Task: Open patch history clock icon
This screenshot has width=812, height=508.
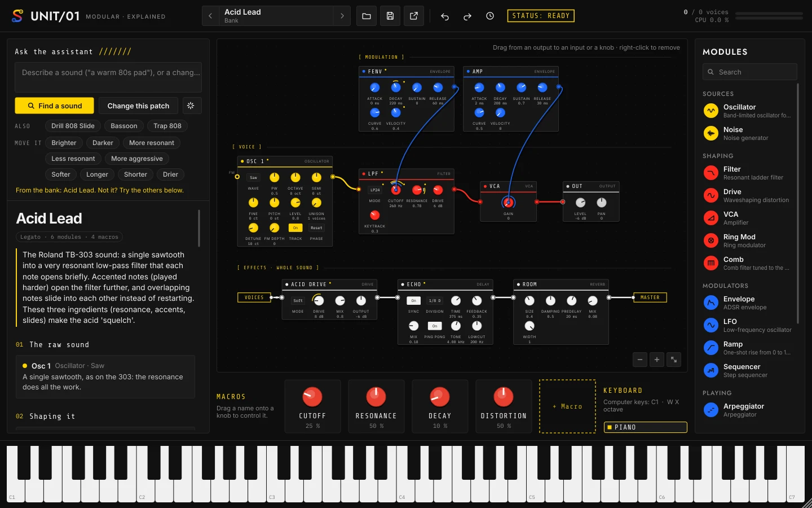Action: coord(490,16)
